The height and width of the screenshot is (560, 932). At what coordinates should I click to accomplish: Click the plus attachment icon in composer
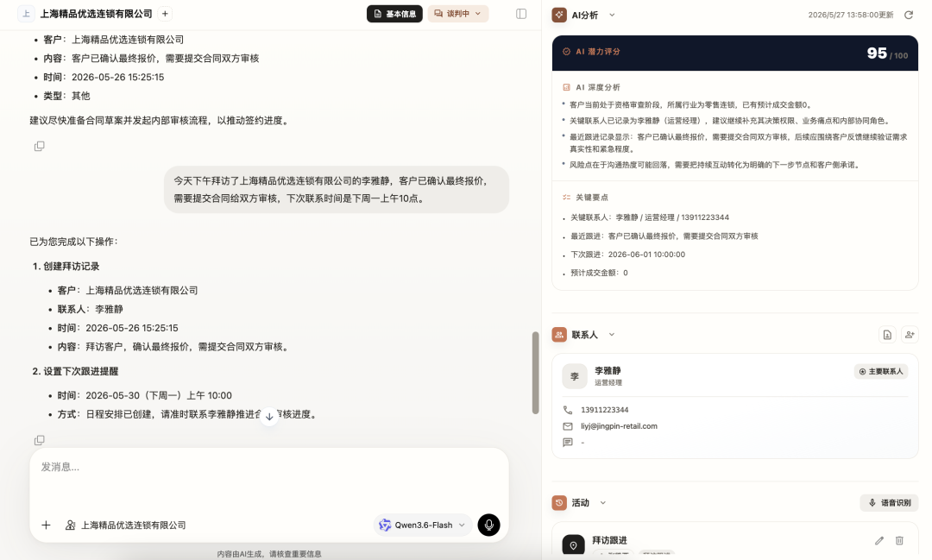(46, 525)
